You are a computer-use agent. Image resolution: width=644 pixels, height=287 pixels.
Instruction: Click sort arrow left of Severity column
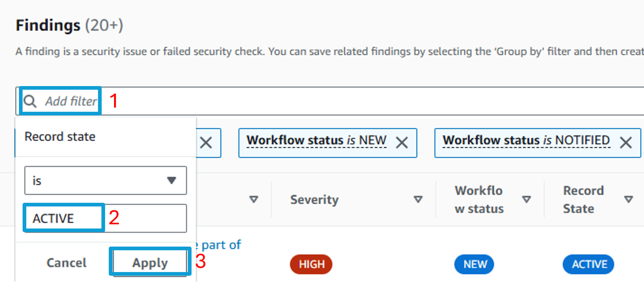click(254, 199)
